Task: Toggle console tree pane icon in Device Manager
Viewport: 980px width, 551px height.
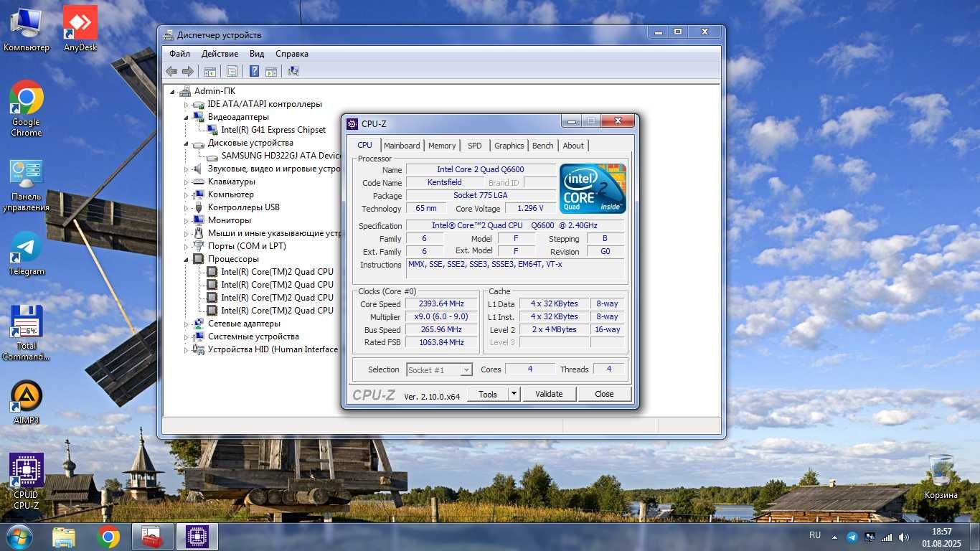Action: [x=210, y=71]
